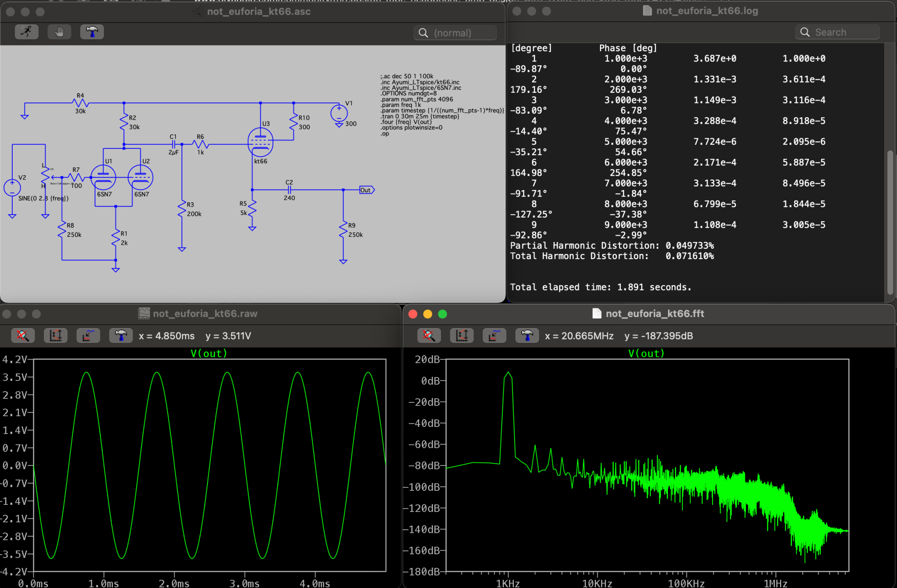Click the Halt hand icon in schematic toolbar
897x588 pixels.
(60, 32)
